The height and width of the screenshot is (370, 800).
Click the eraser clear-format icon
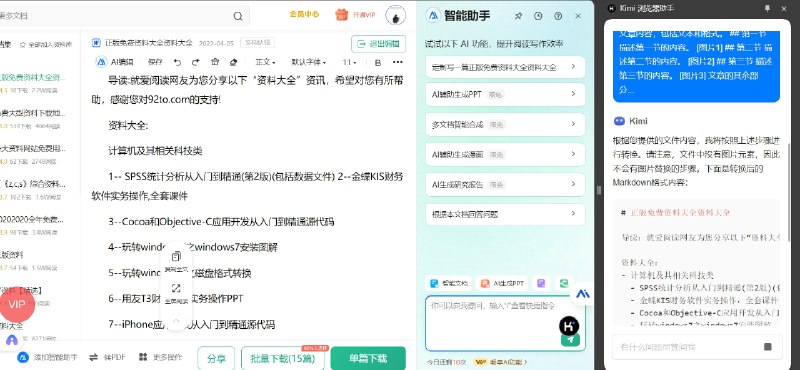[234, 62]
